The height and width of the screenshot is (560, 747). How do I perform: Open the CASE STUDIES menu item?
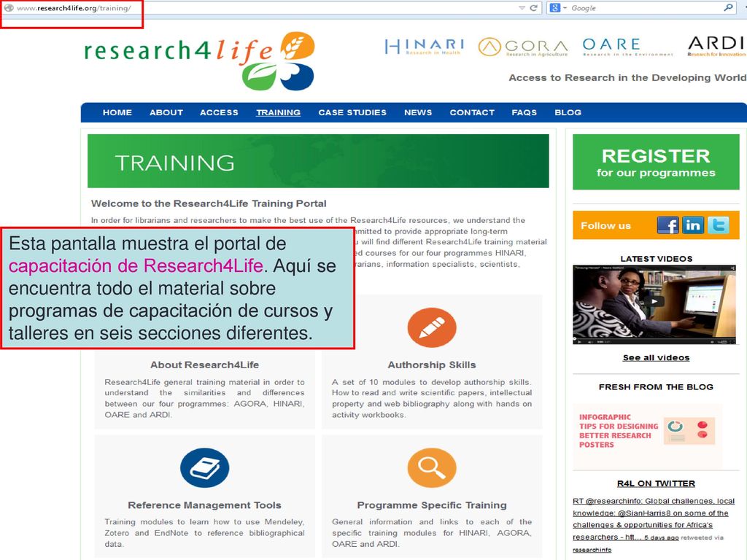[x=352, y=112]
